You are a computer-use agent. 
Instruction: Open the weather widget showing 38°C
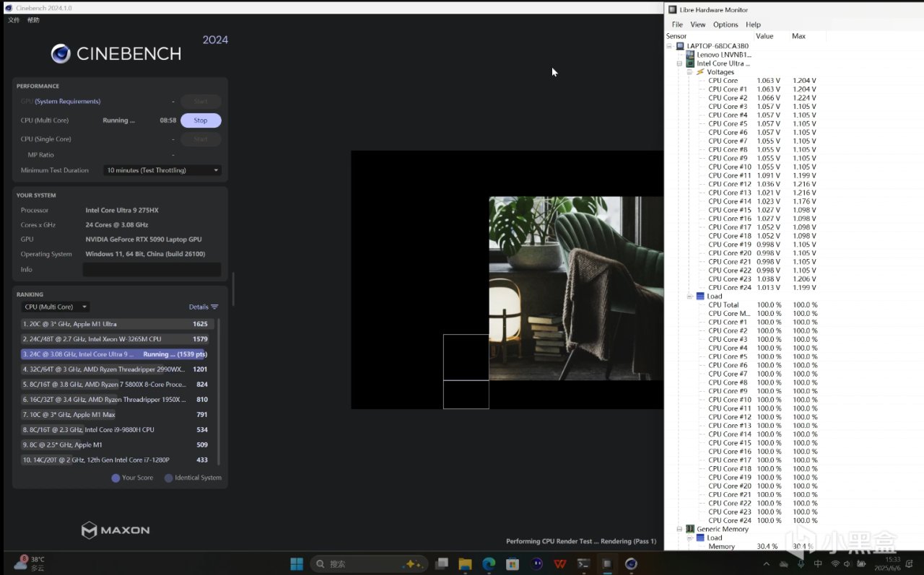pos(30,563)
